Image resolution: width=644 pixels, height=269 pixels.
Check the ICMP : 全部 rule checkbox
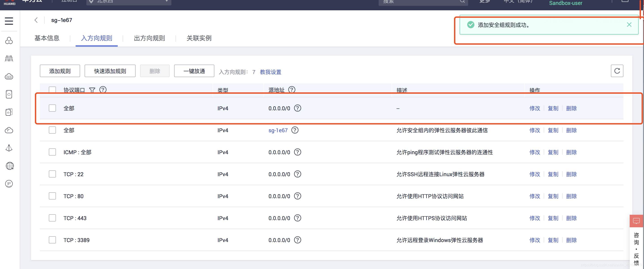[52, 152]
